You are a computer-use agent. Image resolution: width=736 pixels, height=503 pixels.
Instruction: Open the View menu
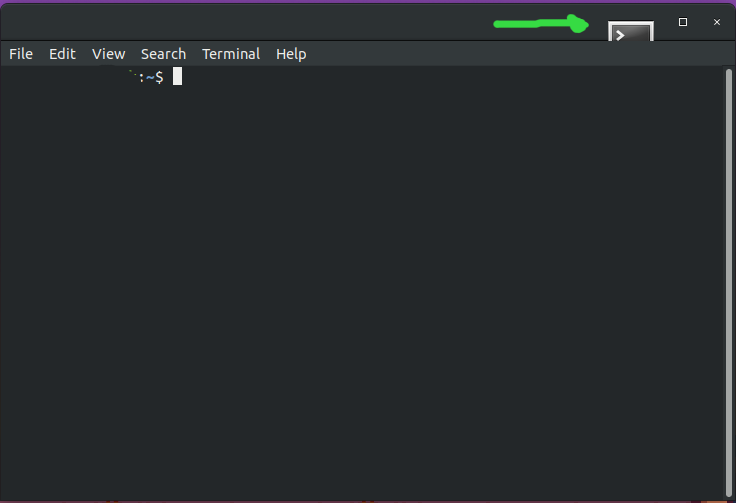(108, 54)
